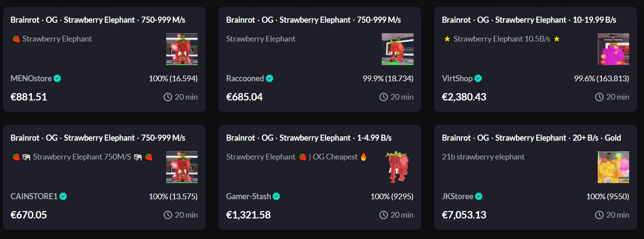Select the 'OG Cheapest' Strawberry Elephant description

[x=297, y=157]
